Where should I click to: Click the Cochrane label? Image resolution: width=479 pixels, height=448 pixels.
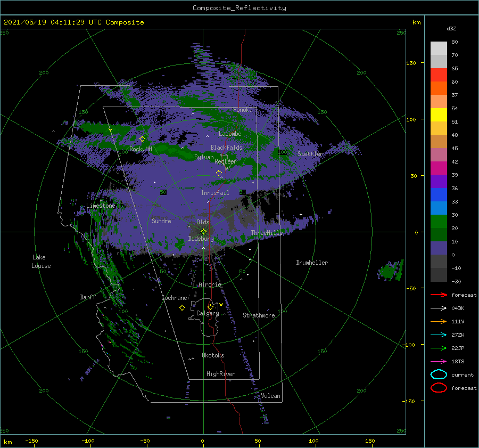tap(174, 298)
